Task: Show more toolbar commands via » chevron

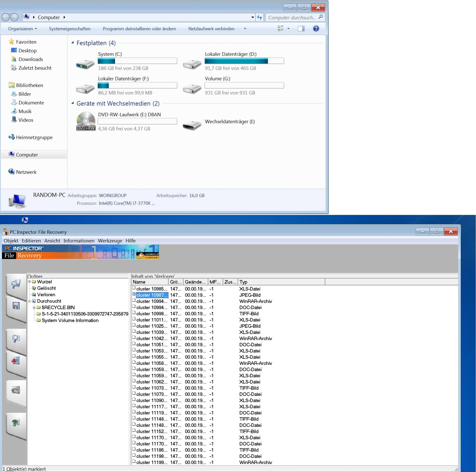Action: pyautogui.click(x=245, y=29)
